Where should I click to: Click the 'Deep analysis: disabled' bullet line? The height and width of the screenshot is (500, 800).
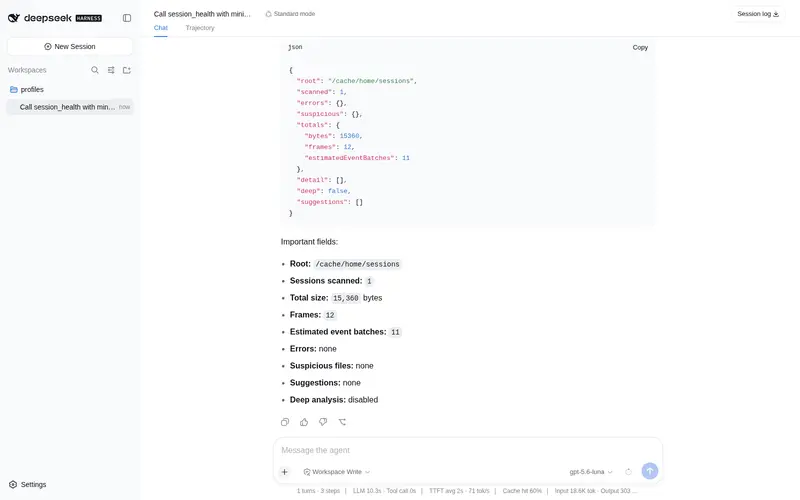334,400
